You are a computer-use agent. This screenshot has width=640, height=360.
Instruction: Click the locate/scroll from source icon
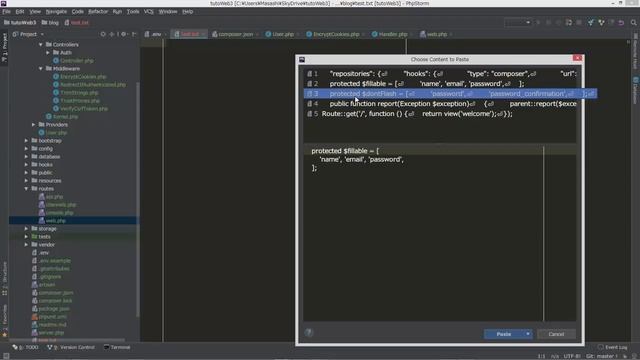coord(103,34)
